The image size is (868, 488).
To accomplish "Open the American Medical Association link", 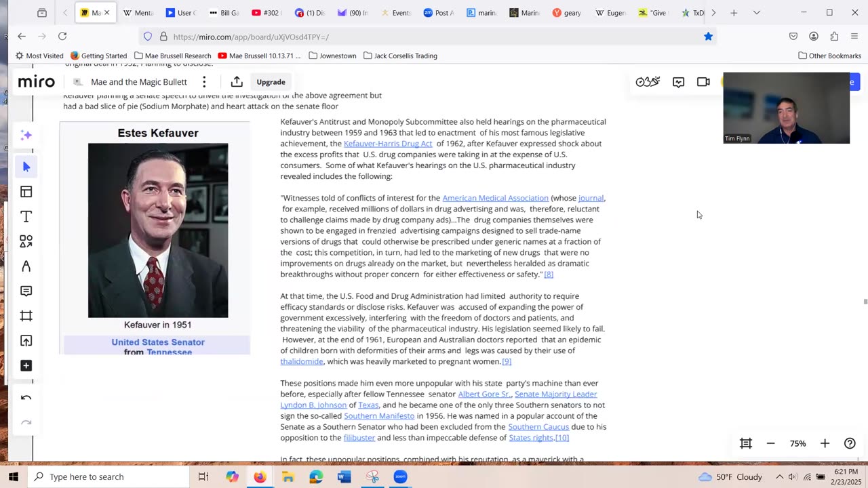I will (x=495, y=198).
